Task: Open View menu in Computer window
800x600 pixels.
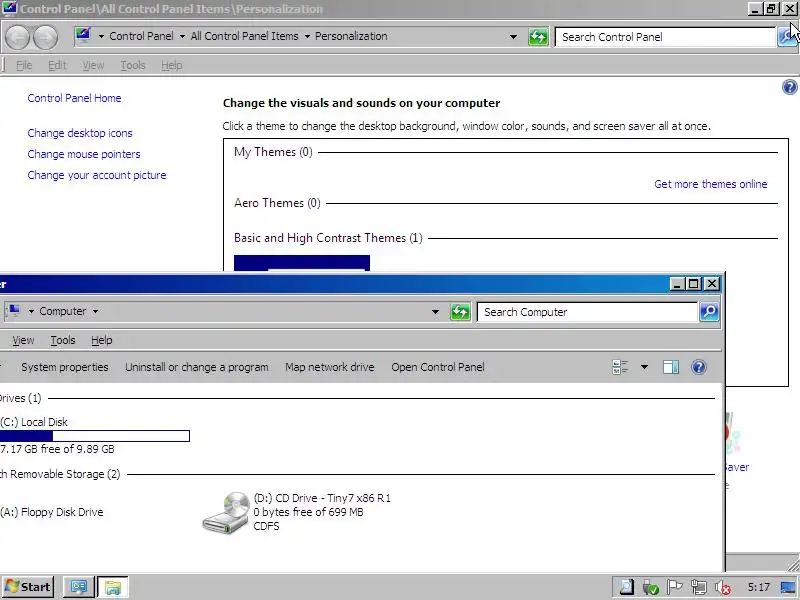Action: (x=23, y=340)
